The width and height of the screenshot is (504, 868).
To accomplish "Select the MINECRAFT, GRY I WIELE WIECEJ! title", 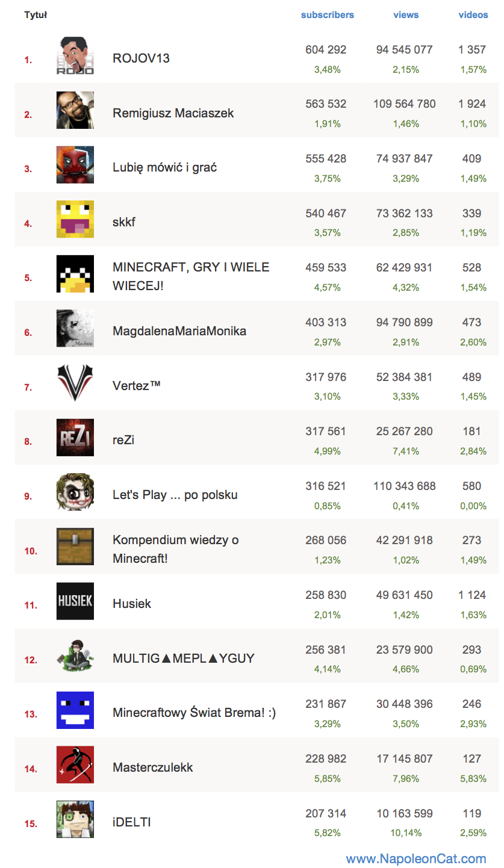I will [x=191, y=276].
